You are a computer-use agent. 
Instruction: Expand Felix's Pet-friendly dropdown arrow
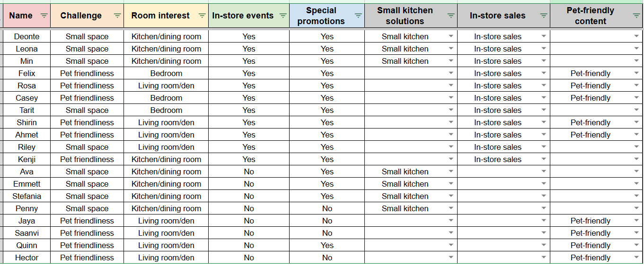[636, 73]
